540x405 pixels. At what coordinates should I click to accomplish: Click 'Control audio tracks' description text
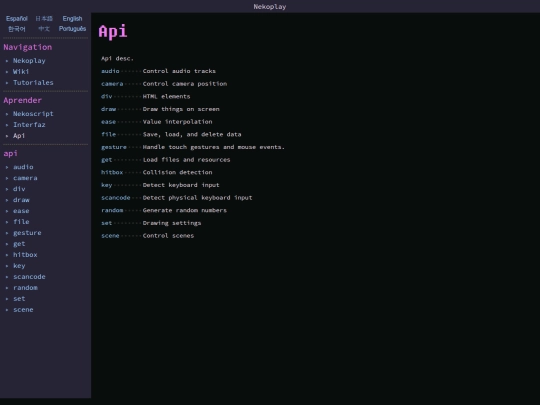[179, 71]
